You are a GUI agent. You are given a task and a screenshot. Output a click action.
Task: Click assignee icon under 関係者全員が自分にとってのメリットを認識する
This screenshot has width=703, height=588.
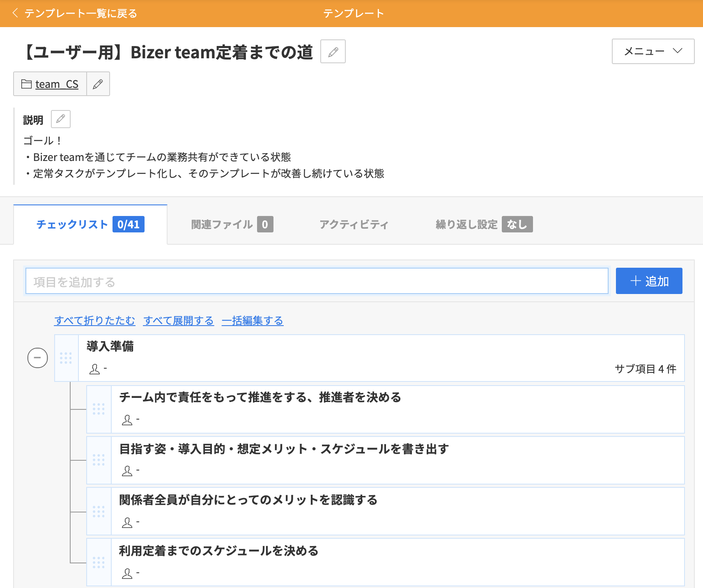point(127,522)
